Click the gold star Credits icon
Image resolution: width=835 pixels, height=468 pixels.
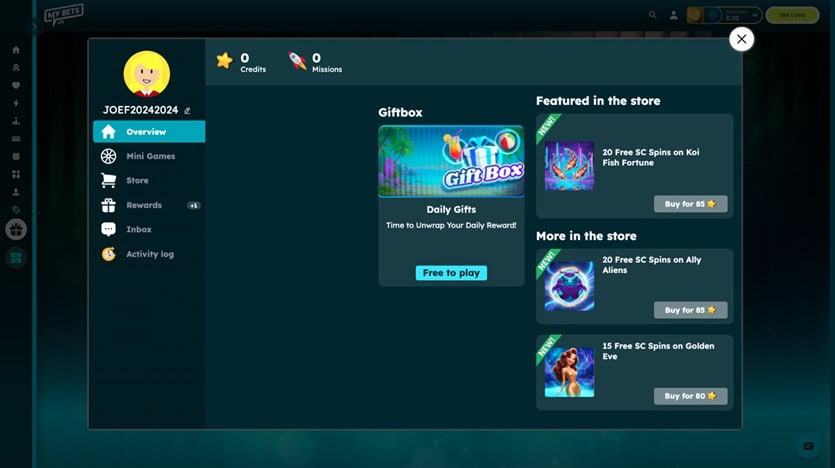tap(225, 61)
